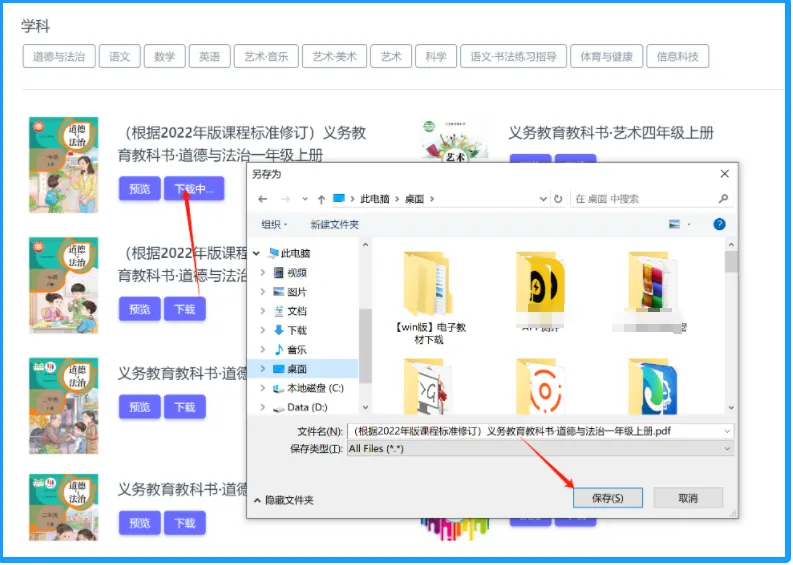
Task: Select the folder with orange circle icon
Action: 540,386
